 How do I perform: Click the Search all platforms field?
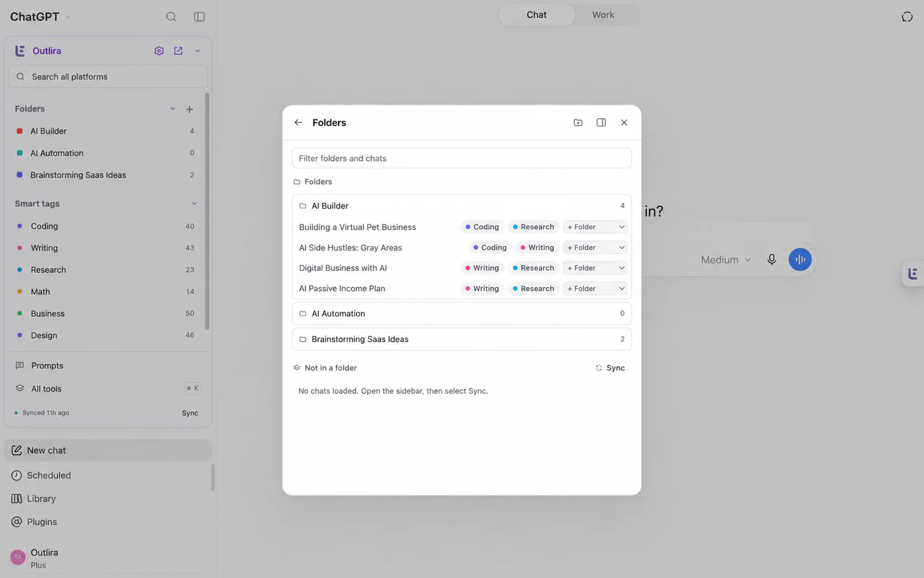(108, 76)
